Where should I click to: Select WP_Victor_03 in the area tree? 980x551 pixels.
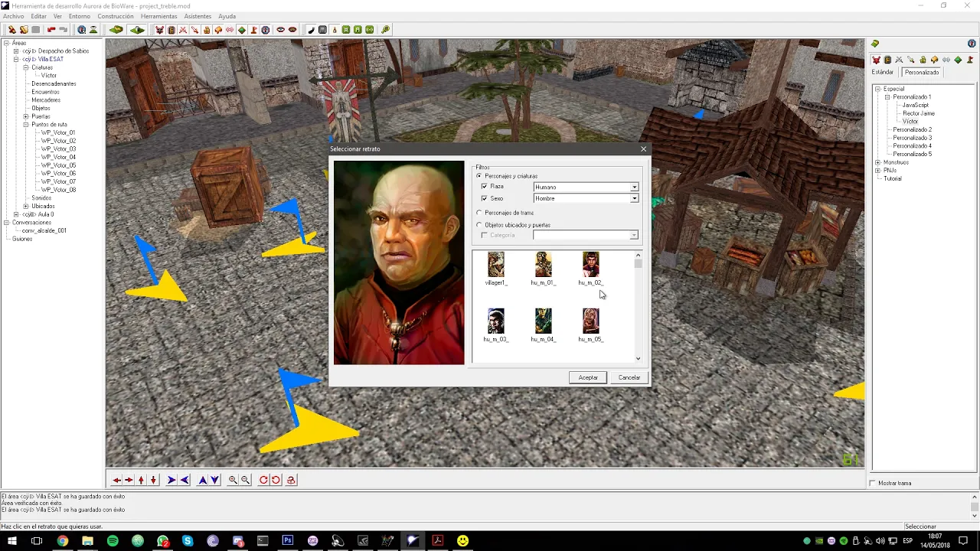58,149
